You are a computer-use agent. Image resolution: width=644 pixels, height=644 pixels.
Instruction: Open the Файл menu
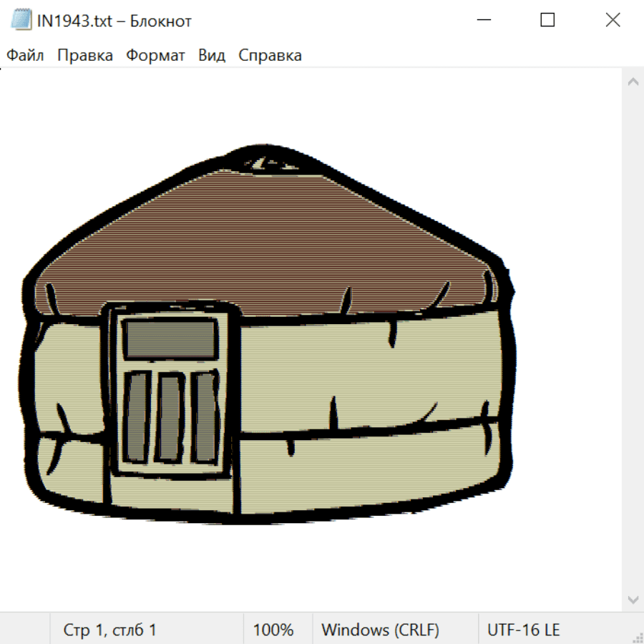(26, 56)
